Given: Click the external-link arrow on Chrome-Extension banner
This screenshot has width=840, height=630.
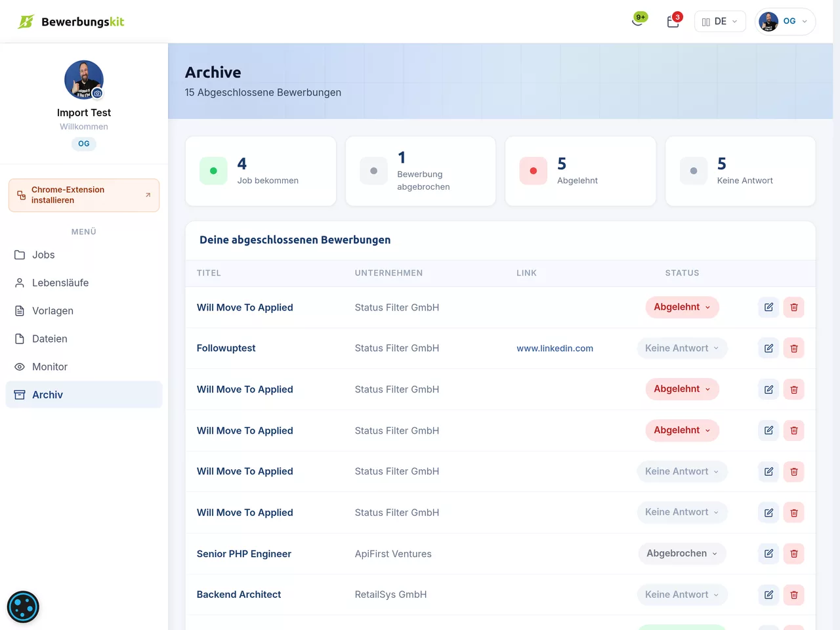Looking at the screenshot, I should (x=148, y=195).
